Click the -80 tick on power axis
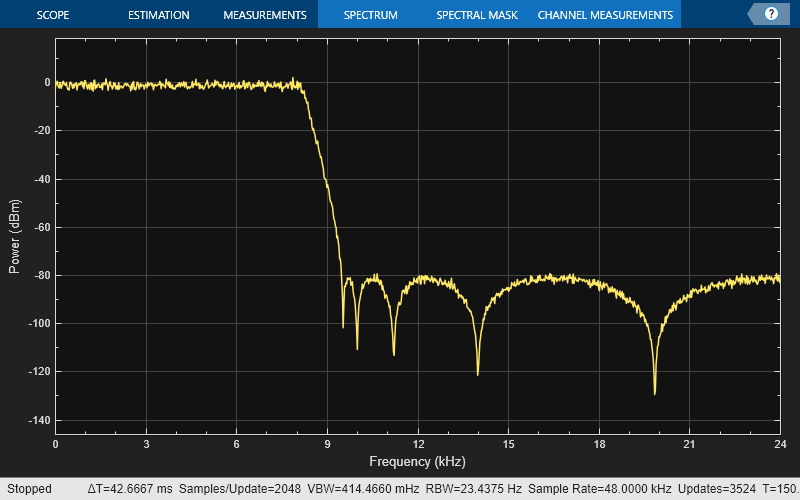Screen dimensions: 800x500 [40, 275]
